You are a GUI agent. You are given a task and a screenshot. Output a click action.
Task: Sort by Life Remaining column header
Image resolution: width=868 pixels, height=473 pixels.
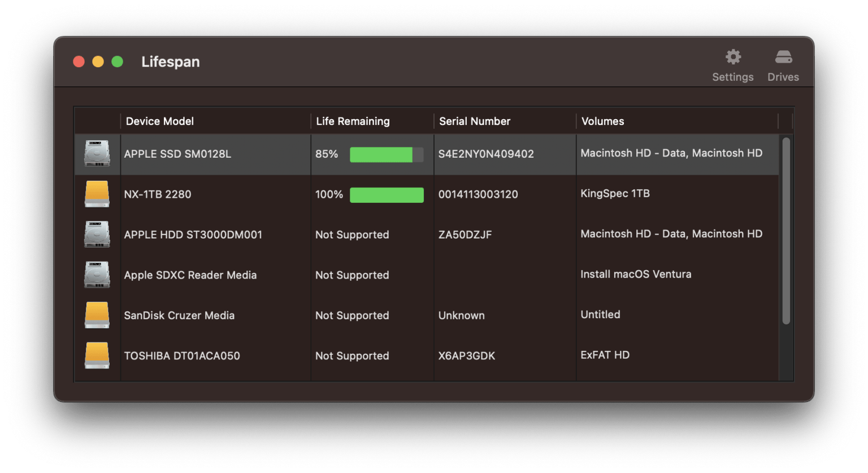(x=353, y=121)
